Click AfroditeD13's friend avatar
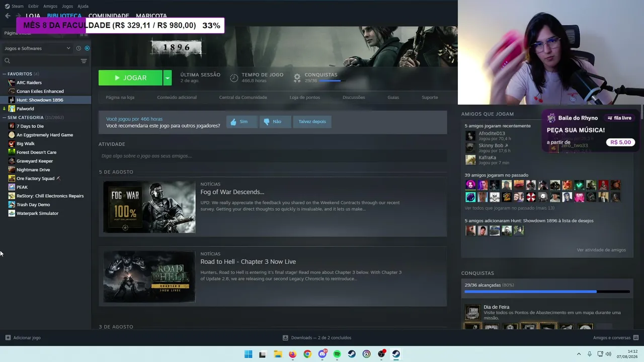This screenshot has height=362, width=644. tap(470, 136)
